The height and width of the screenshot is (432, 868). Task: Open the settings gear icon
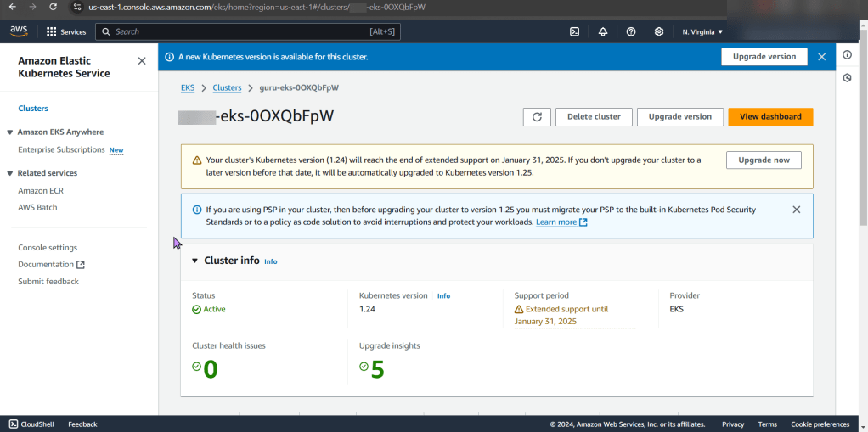coord(659,32)
